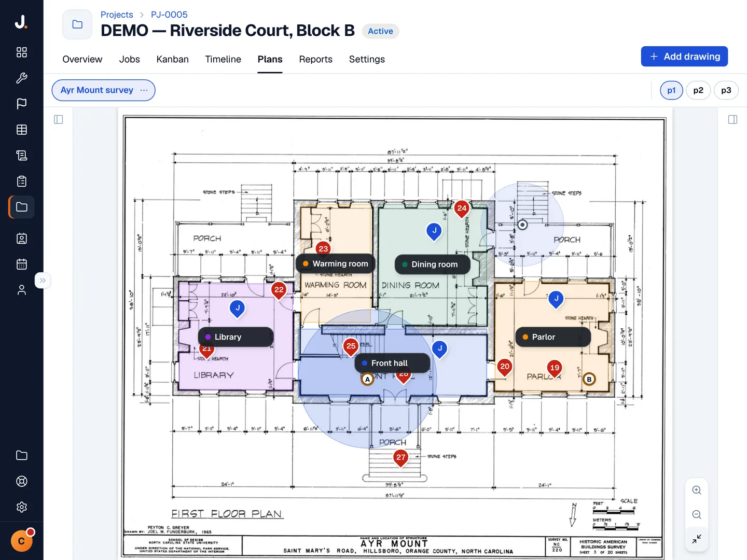Open the Ayr Mount survey options menu
The height and width of the screenshot is (560, 747).
point(144,90)
